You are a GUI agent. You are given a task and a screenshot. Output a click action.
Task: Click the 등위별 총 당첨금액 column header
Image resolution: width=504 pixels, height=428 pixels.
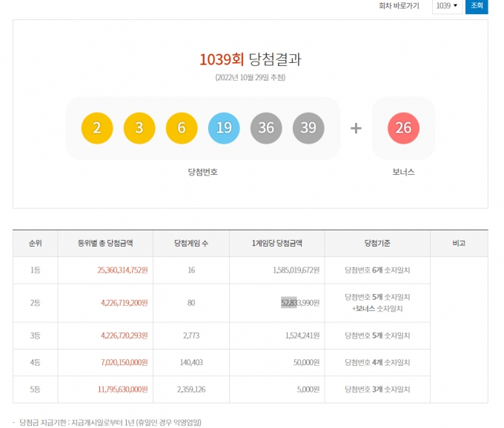tap(105, 244)
